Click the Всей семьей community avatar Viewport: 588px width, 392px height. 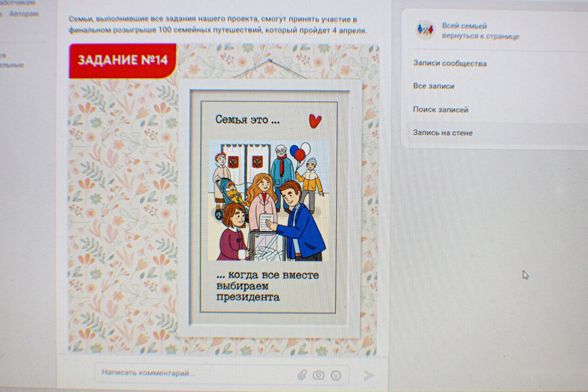(425, 30)
